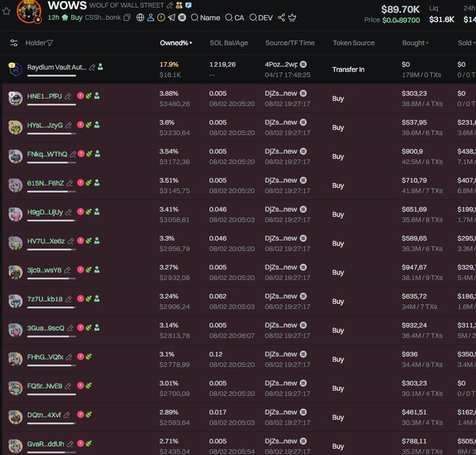476x455 pixels.
Task: Search the token by Name
Action: point(205,17)
